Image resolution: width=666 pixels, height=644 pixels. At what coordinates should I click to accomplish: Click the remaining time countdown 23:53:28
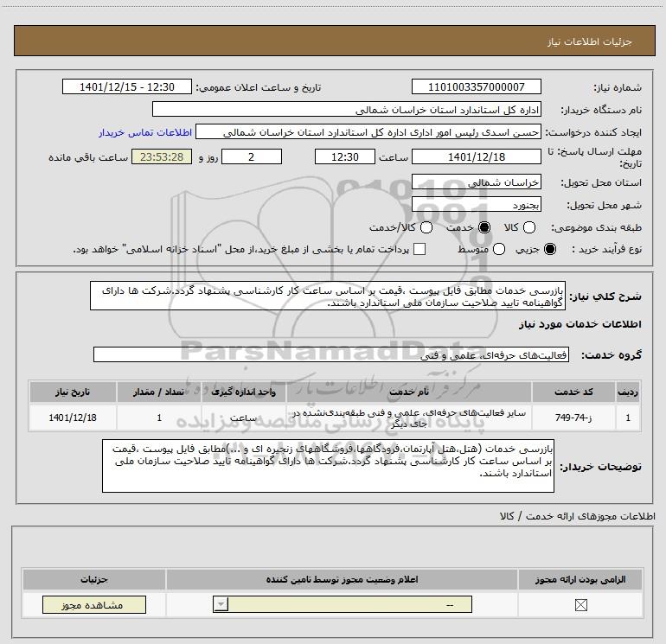coord(162,156)
